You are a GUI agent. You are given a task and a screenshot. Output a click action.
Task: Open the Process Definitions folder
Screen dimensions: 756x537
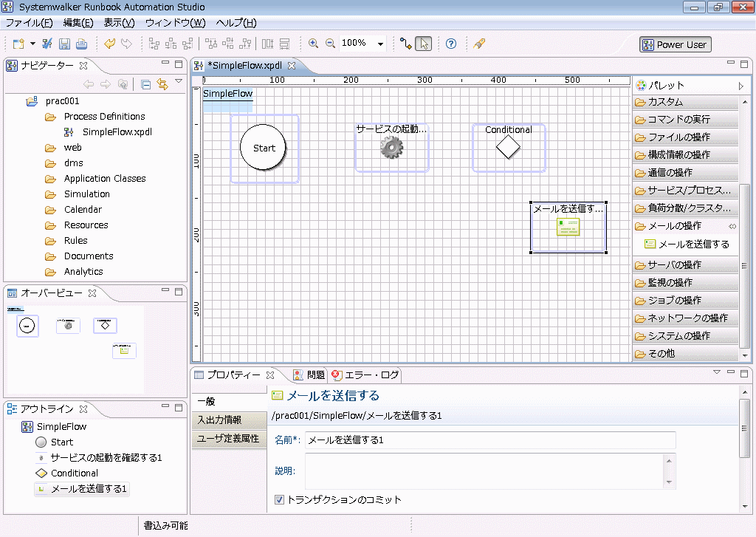pyautogui.click(x=104, y=116)
